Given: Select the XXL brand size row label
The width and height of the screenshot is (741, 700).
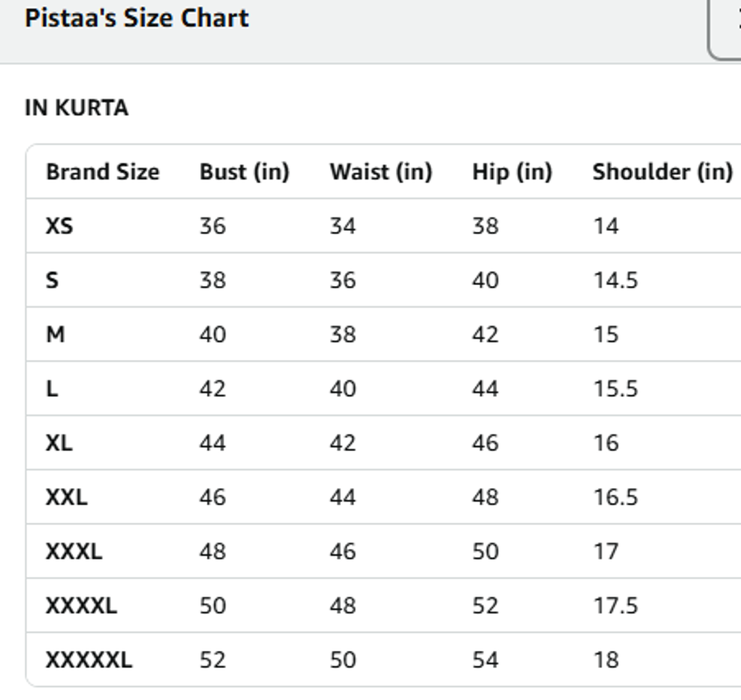Looking at the screenshot, I should point(66,497).
